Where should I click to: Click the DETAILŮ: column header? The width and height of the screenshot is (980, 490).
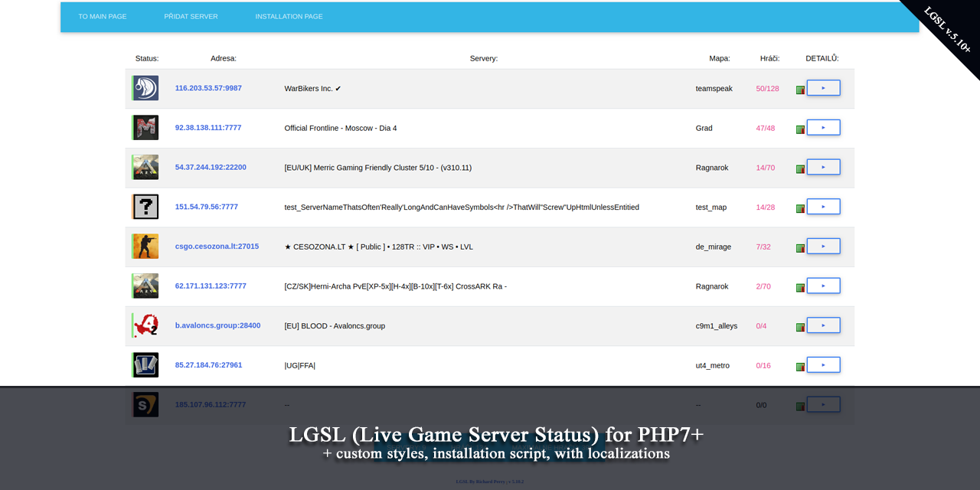click(822, 58)
